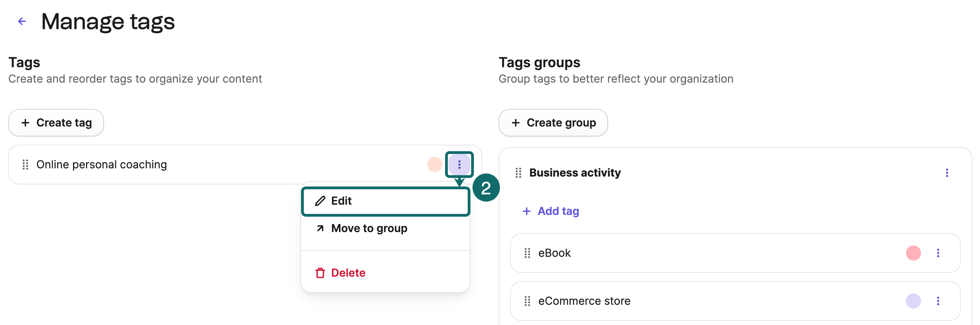Click the arrow icon beside Move to group
Viewport: 980px width, 325px height.
coord(320,228)
